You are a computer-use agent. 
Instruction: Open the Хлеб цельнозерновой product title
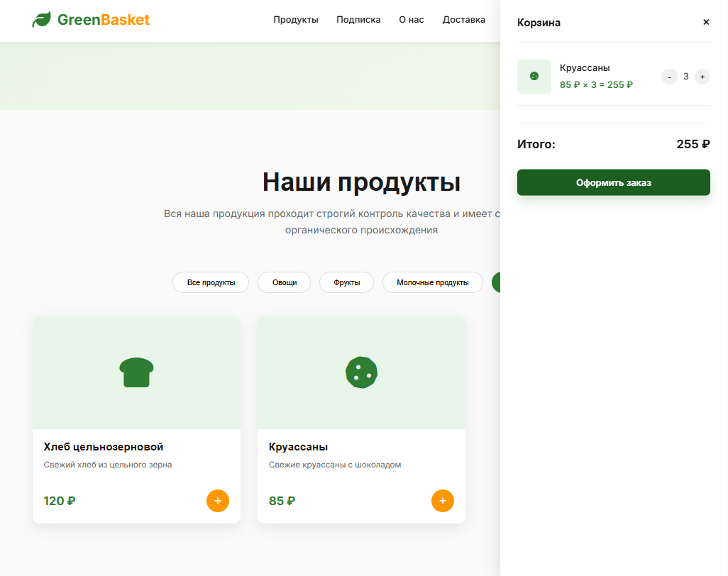(104, 447)
